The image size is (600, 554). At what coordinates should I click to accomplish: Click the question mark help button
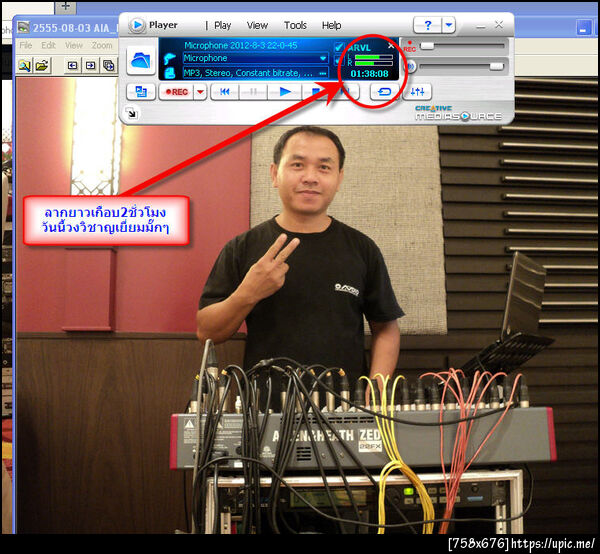[x=427, y=25]
